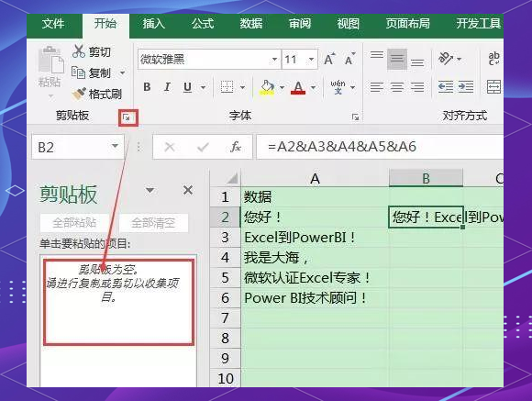Select cell Power BI技术顾问！
The height and width of the screenshot is (401, 532).
coord(315,298)
